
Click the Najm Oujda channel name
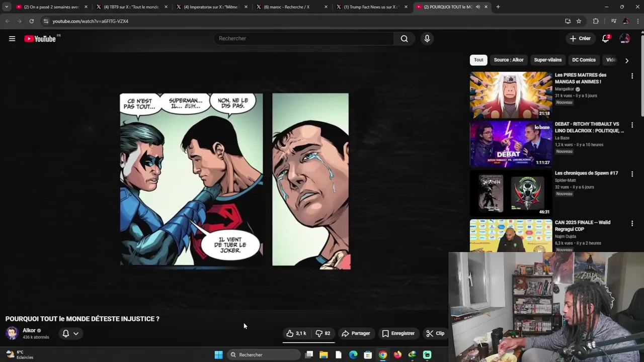565,236
